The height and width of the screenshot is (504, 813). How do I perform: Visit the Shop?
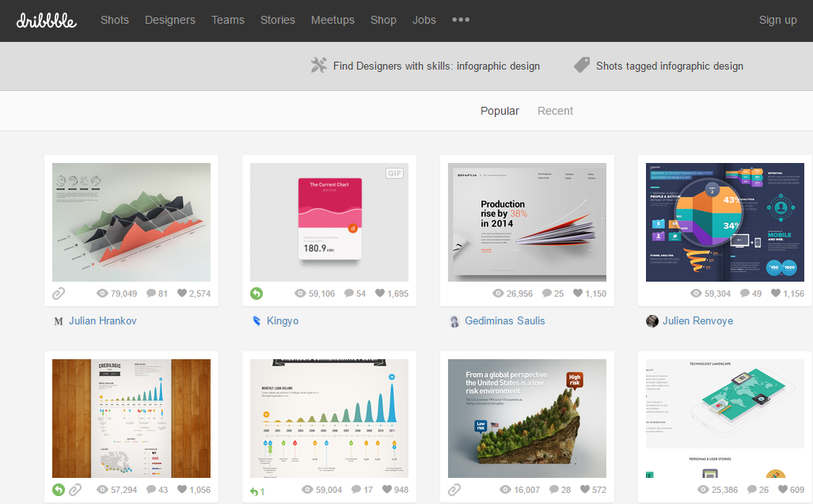[x=383, y=20]
